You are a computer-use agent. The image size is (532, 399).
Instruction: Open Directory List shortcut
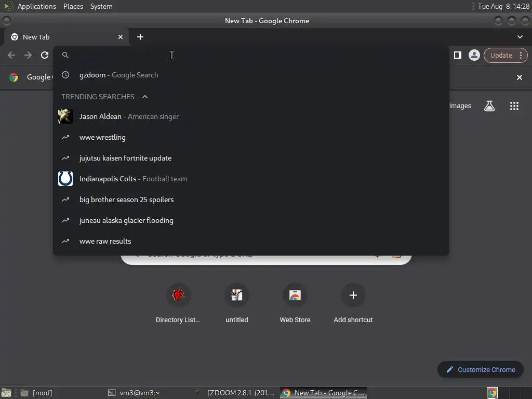tap(178, 303)
